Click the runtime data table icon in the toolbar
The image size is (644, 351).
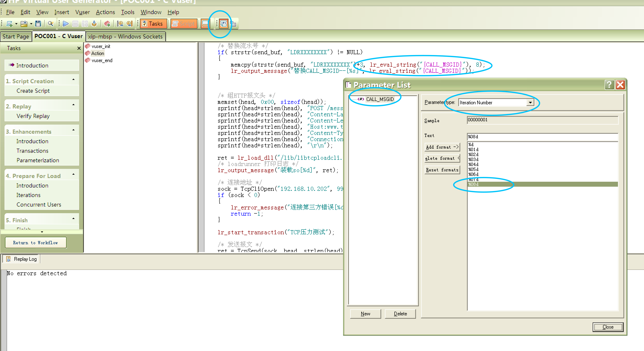click(x=233, y=24)
